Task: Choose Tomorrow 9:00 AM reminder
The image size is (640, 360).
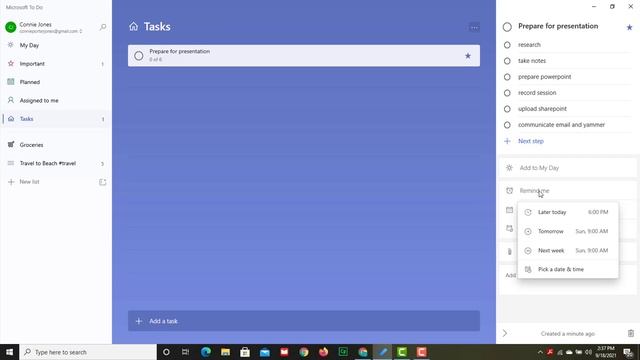Action: click(x=568, y=231)
